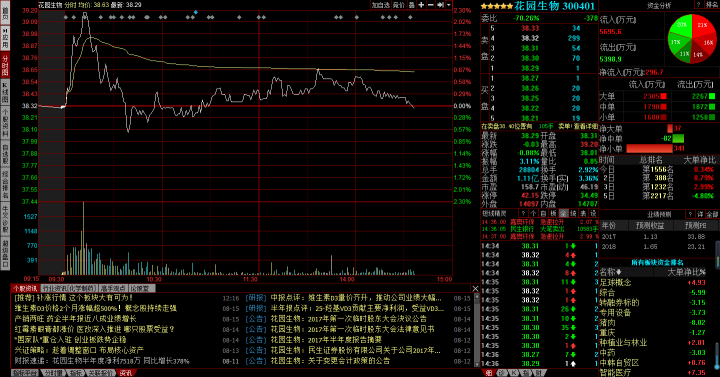Close the news panel with its X icon
Image resolution: width=720 pixels, height=377 pixels.
[x=475, y=288]
